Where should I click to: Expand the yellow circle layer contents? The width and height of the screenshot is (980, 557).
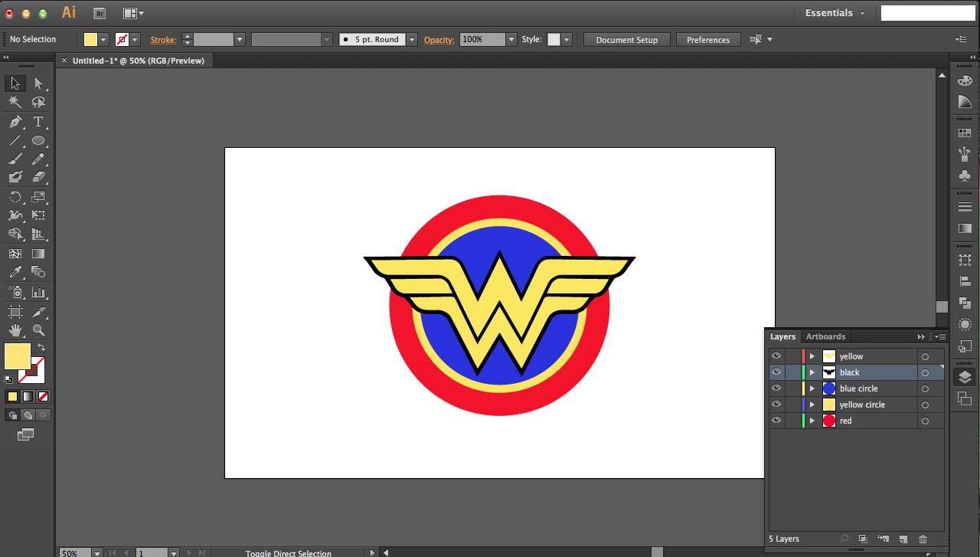tap(812, 405)
